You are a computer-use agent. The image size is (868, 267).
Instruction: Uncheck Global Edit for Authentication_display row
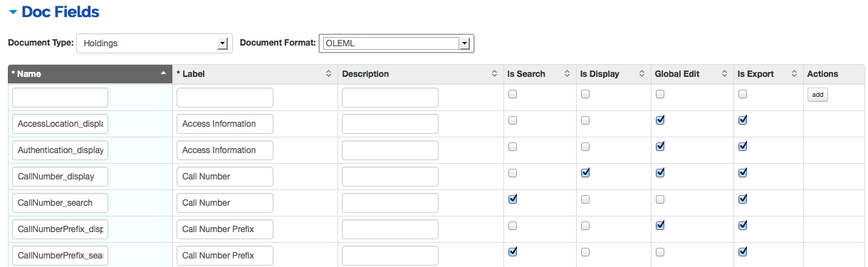(x=660, y=147)
